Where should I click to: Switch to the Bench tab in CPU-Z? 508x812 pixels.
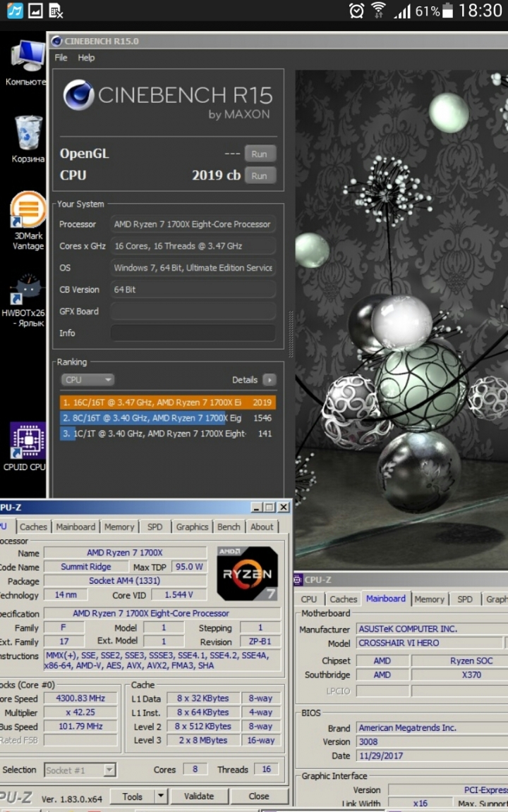(228, 527)
